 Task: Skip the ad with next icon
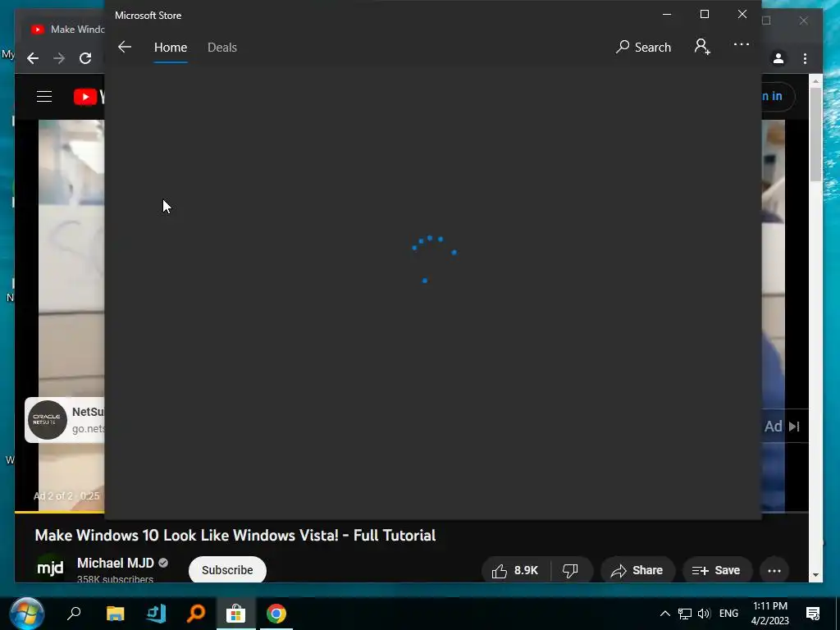click(794, 427)
